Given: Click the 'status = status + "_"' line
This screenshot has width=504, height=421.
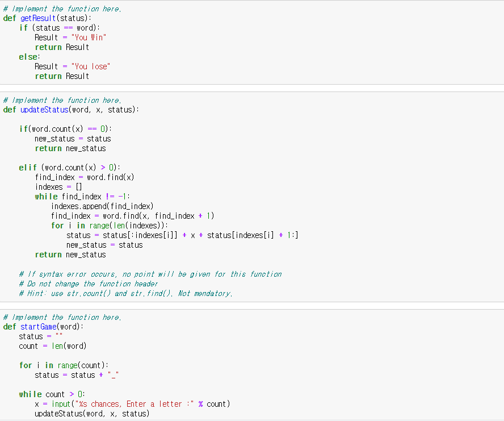Looking at the screenshot, I should [x=77, y=375].
